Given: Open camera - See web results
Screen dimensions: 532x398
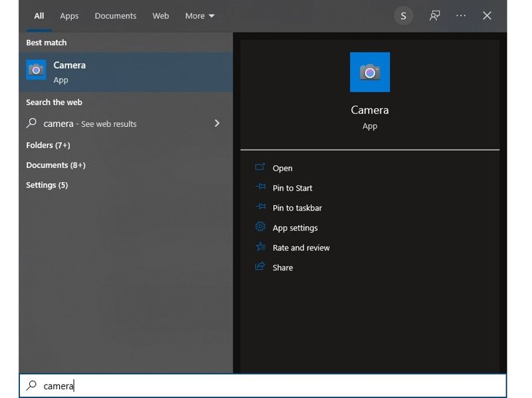Looking at the screenshot, I should click(126, 124).
